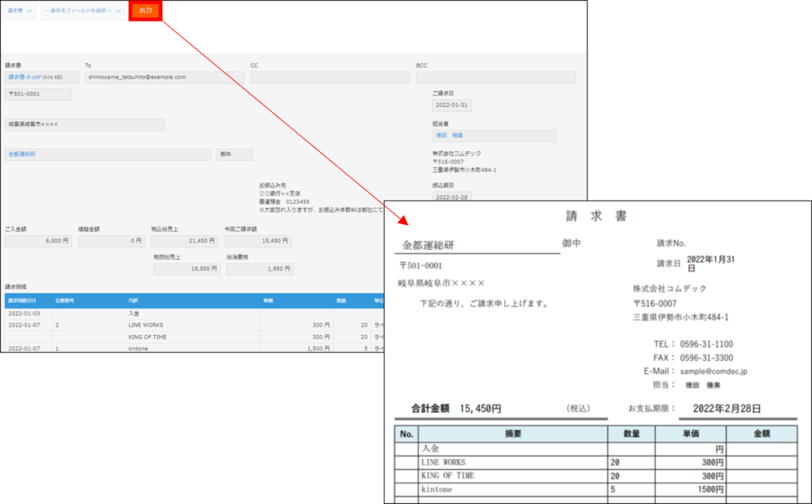Open the chevron on the 請求書 selector
This screenshot has height=504, width=812.
click(29, 11)
